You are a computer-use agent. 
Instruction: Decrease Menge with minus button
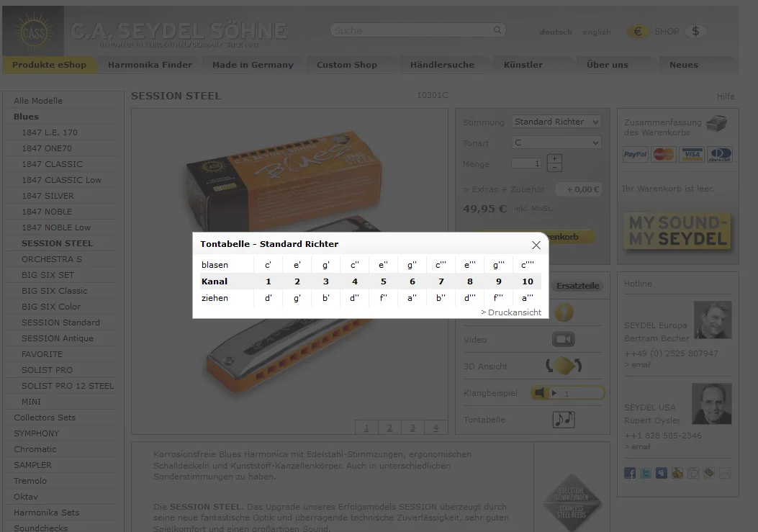(554, 167)
